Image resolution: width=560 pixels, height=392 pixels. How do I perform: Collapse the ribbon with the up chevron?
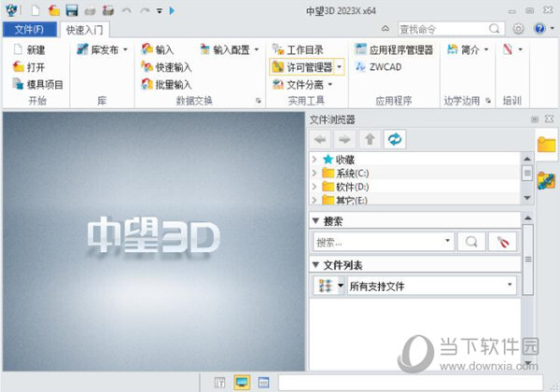tap(385, 29)
